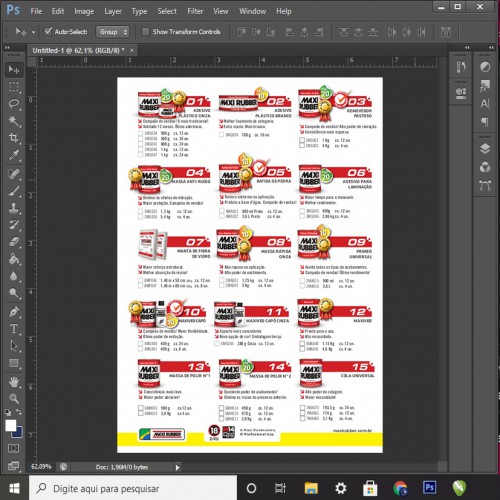Image resolution: width=500 pixels, height=500 pixels.
Task: Reset default foreground and background colors
Action: point(8,413)
